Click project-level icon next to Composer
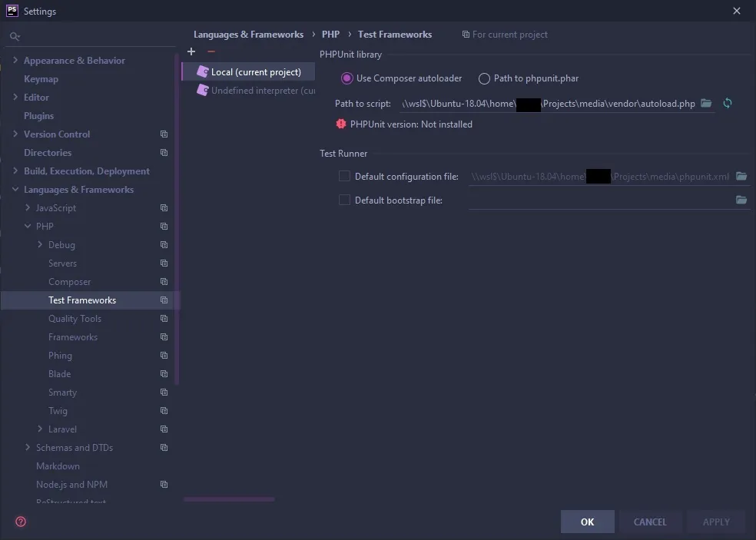 (164, 282)
